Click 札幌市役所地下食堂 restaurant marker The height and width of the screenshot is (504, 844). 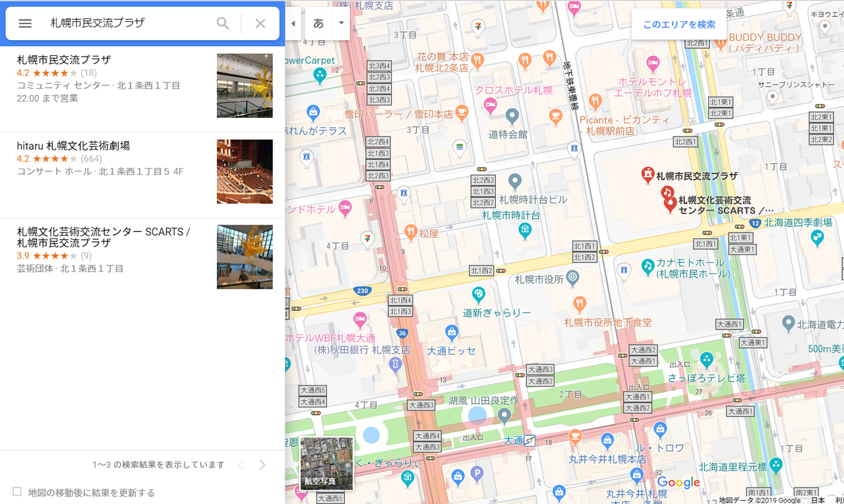point(580,304)
